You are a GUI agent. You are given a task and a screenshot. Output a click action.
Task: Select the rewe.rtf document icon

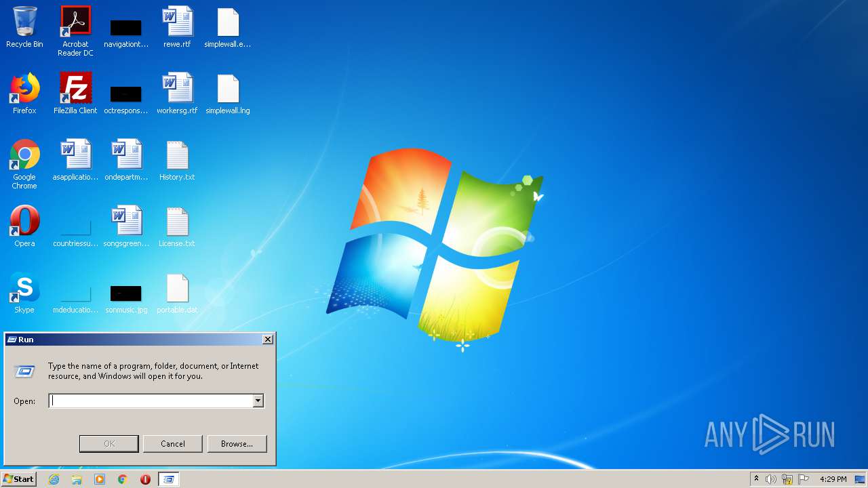pyautogui.click(x=177, y=27)
